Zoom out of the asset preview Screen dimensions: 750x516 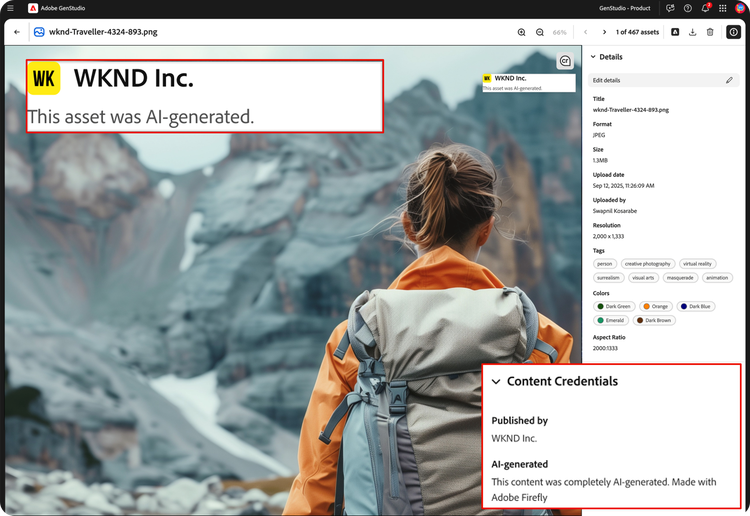coord(540,32)
